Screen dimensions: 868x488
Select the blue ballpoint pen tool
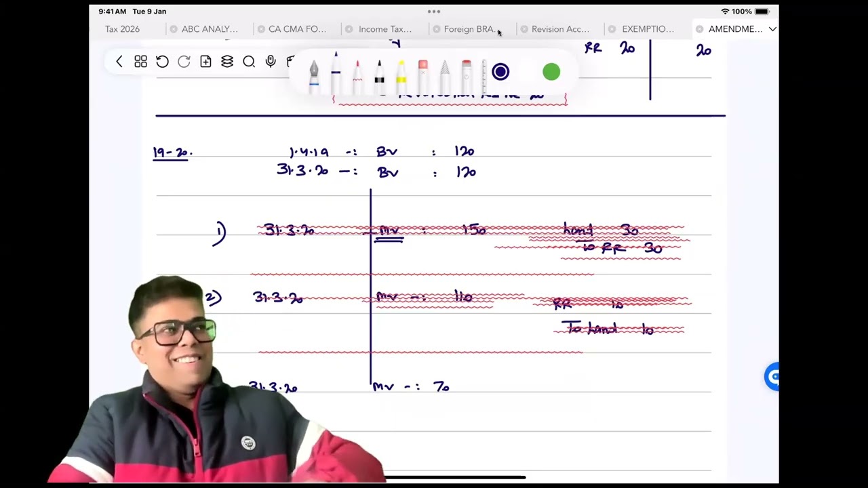coord(336,73)
